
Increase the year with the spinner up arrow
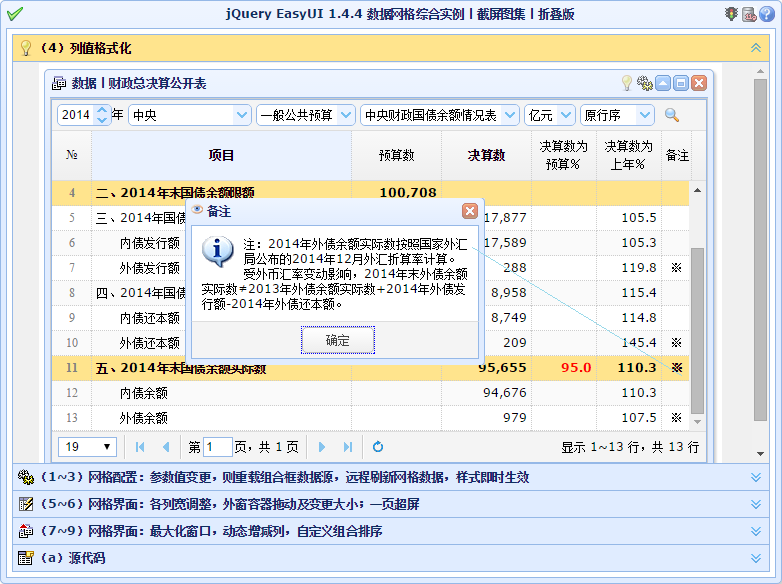click(x=102, y=110)
